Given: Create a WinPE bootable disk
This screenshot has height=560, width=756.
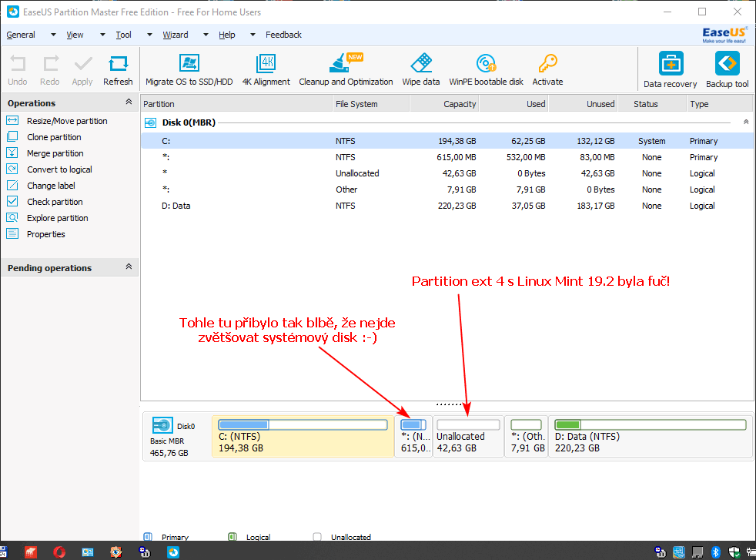Looking at the screenshot, I should click(485, 69).
